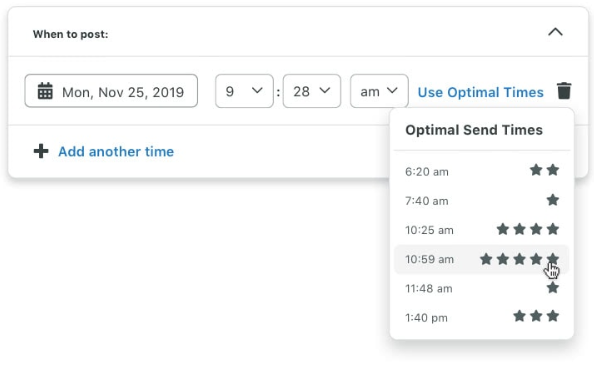Click the calendar icon in date field

pos(45,91)
